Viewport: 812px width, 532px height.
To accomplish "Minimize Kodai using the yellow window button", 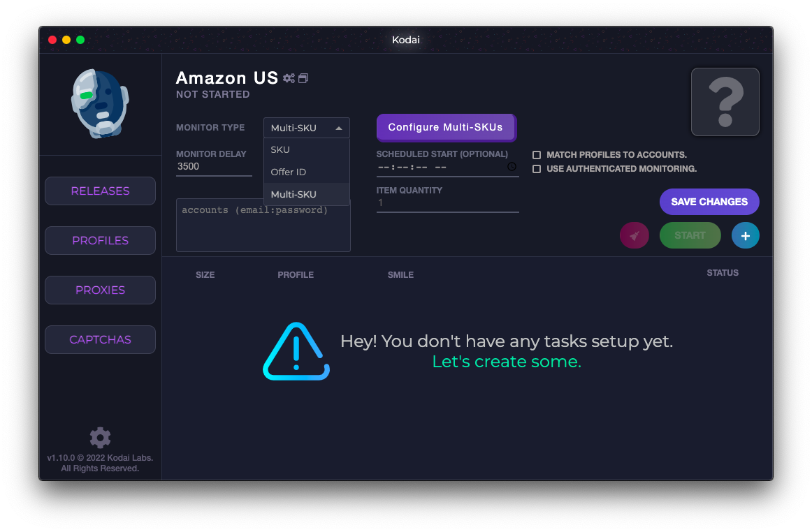I will point(66,40).
